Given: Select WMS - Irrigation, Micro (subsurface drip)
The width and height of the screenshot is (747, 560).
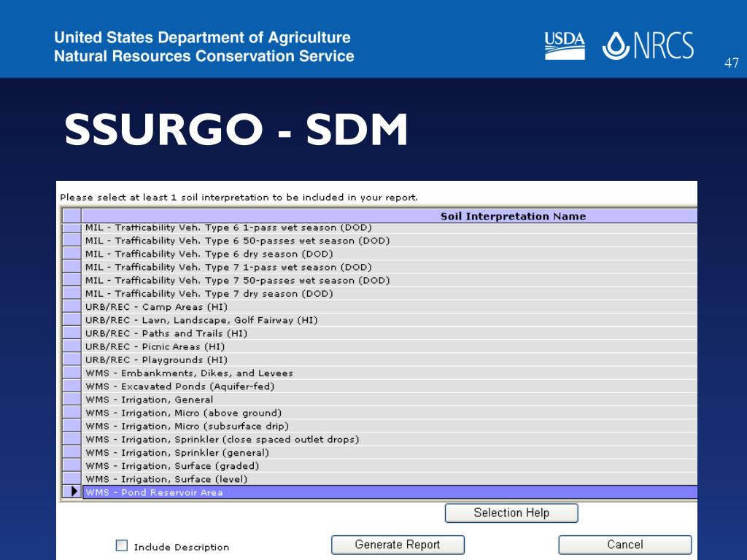Looking at the screenshot, I should (390, 426).
